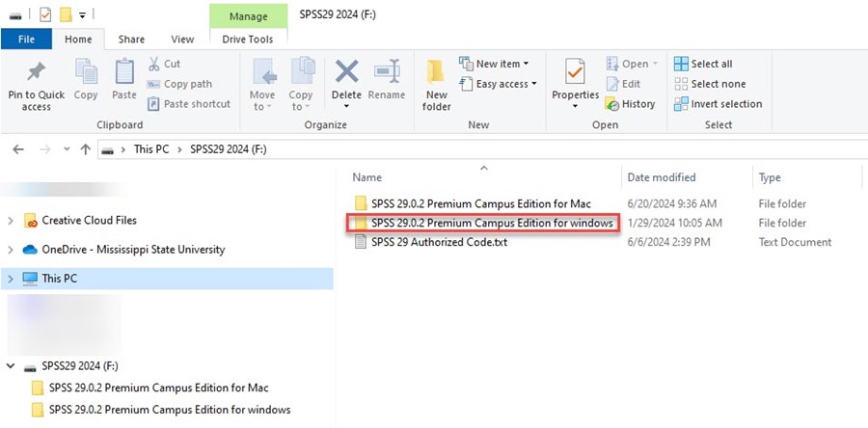Create a New folder

(437, 86)
